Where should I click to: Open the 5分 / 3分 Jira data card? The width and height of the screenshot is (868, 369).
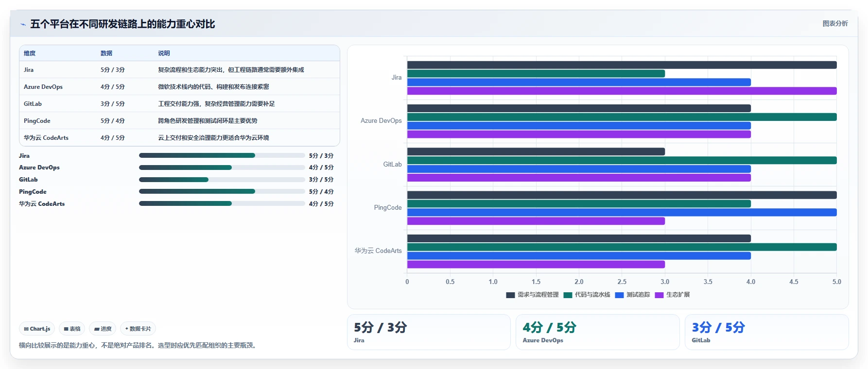tap(429, 332)
